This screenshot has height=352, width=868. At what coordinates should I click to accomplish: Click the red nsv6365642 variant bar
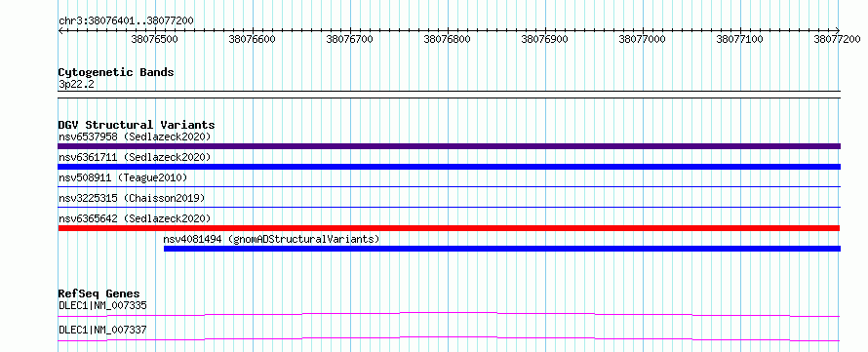pos(449,228)
